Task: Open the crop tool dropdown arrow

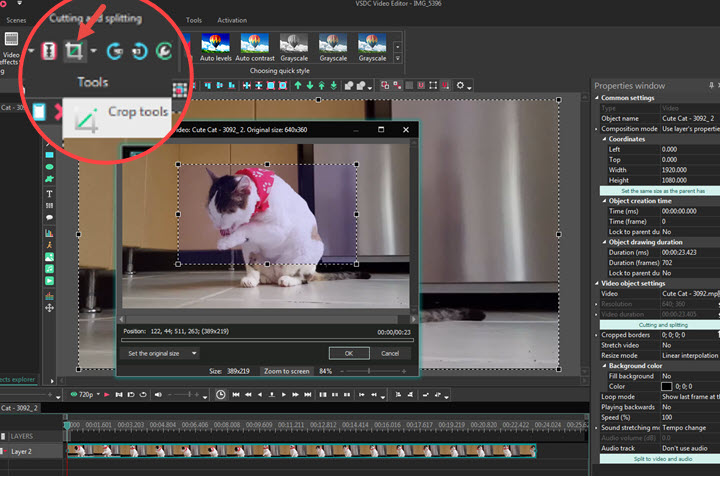Action: (x=93, y=50)
